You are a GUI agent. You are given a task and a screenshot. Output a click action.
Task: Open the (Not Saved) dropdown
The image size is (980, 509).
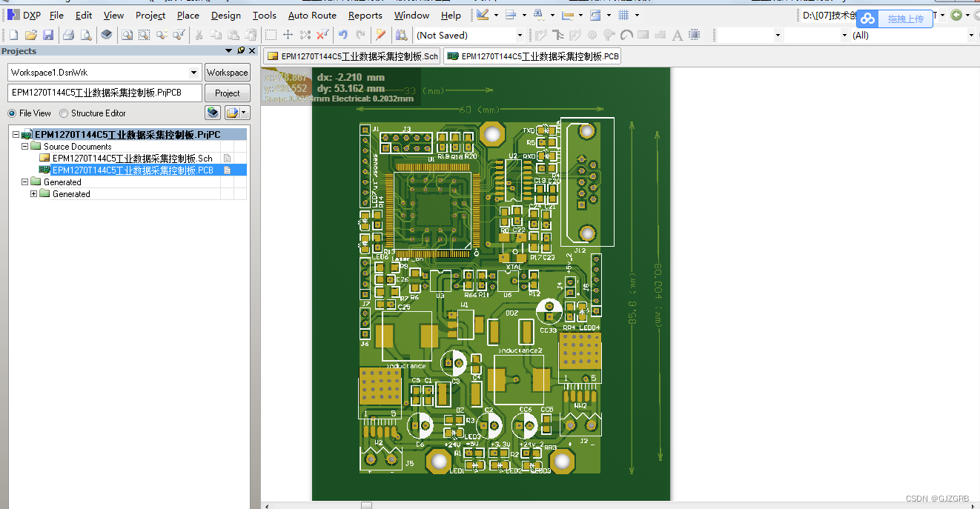(x=520, y=35)
